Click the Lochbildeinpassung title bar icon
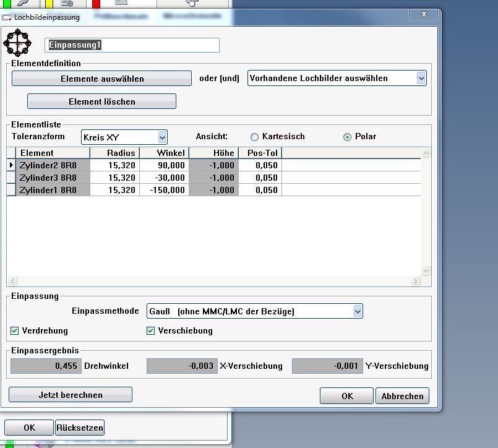 coord(7,17)
